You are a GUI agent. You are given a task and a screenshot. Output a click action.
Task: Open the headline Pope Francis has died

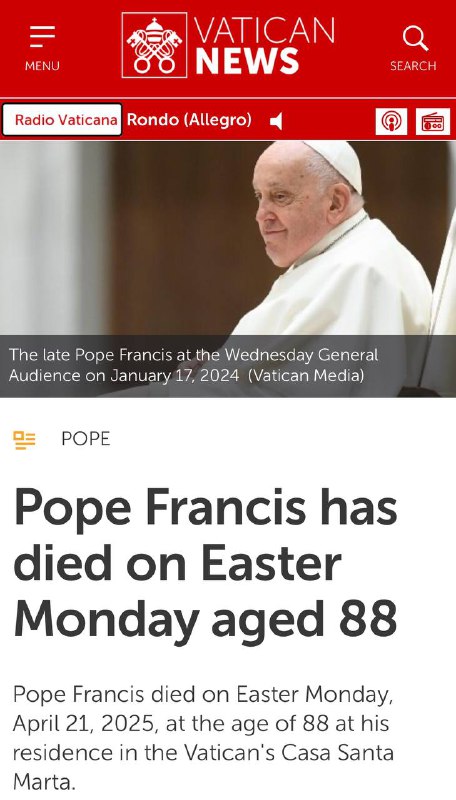[206, 563]
